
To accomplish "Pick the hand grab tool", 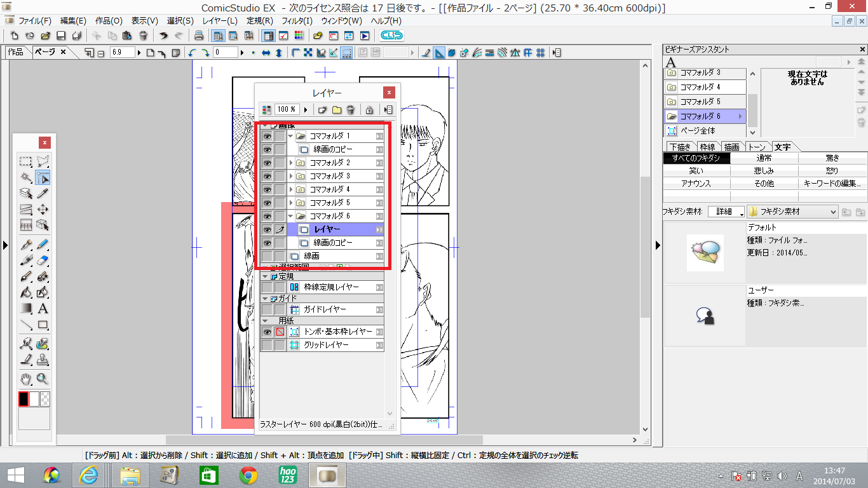I will 26,379.
